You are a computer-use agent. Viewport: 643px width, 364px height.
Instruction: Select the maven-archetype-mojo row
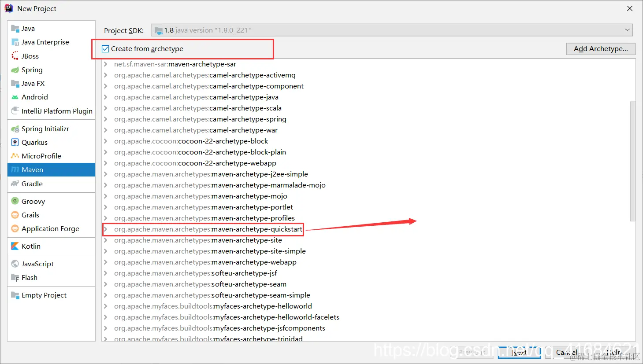click(x=368, y=196)
